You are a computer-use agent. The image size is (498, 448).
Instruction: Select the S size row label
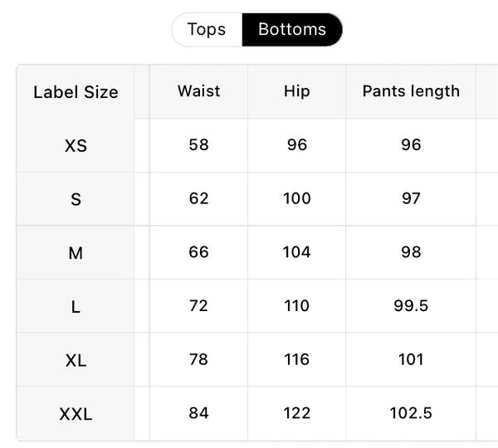76,199
